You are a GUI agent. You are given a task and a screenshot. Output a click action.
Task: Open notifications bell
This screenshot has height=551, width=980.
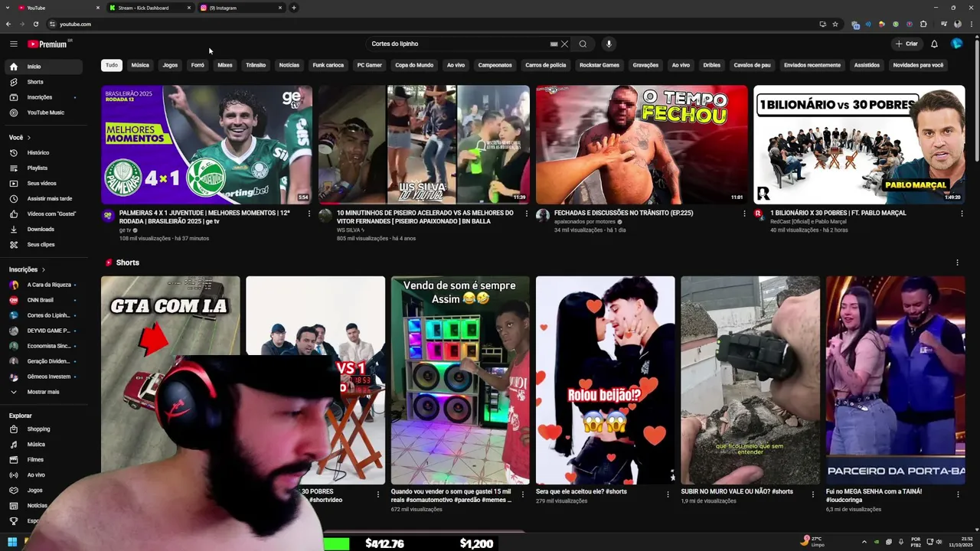(934, 44)
